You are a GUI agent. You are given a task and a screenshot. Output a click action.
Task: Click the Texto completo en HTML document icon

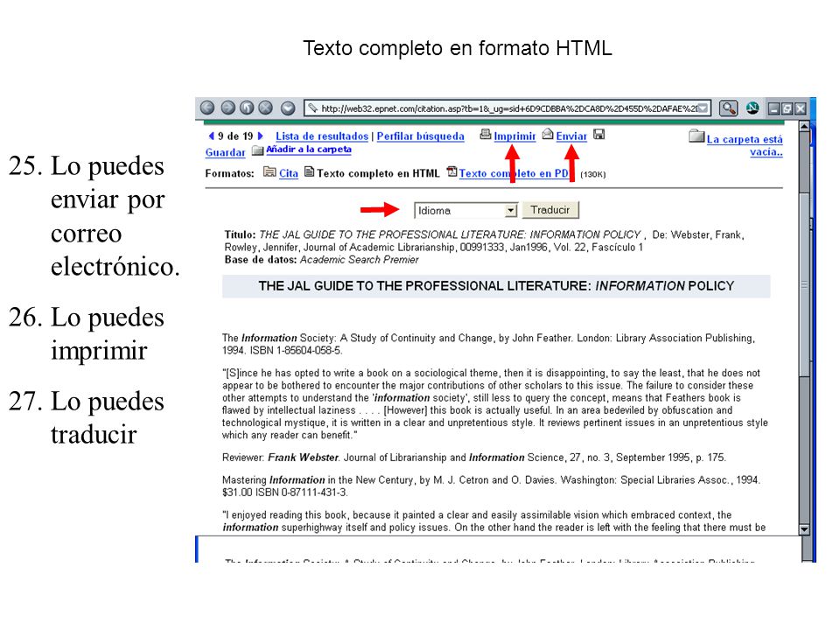click(309, 171)
